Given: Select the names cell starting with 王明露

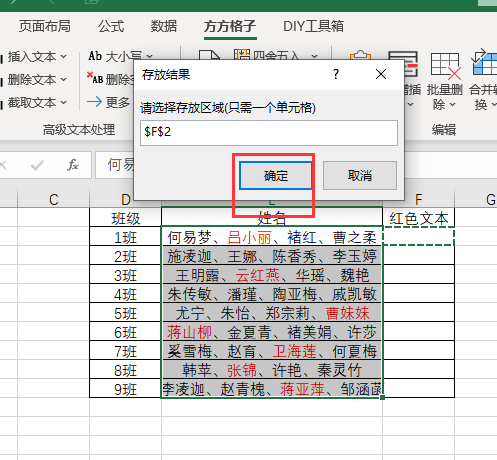Looking at the screenshot, I should pos(272,275).
